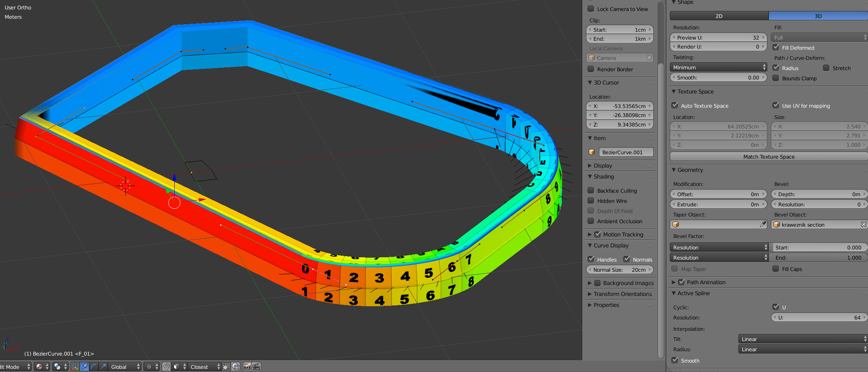868x372 pixels.
Task: Click the Match Texture Space button
Action: coord(769,157)
